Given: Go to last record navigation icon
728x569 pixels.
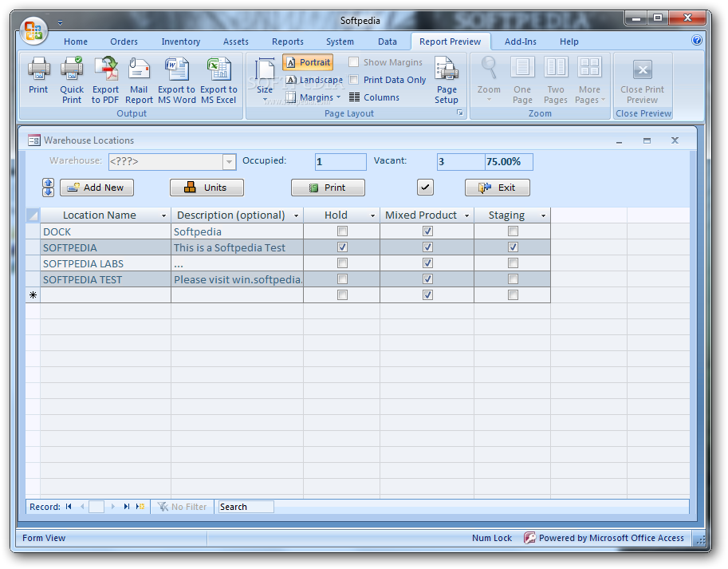Looking at the screenshot, I should click(x=126, y=507).
